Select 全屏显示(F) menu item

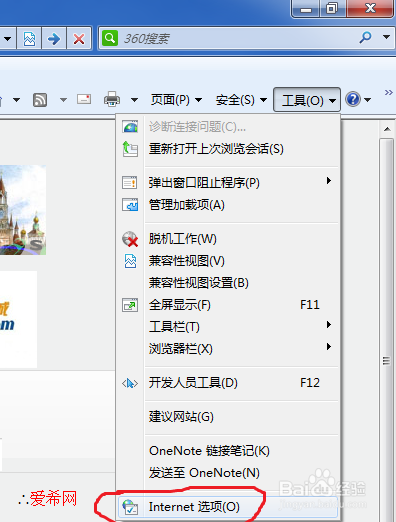click(228, 305)
